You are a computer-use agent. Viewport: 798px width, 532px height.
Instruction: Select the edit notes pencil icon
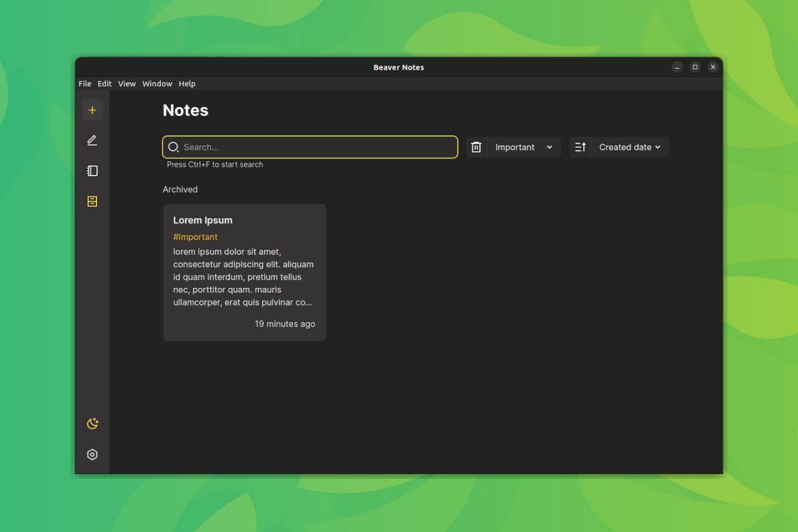tap(92, 140)
